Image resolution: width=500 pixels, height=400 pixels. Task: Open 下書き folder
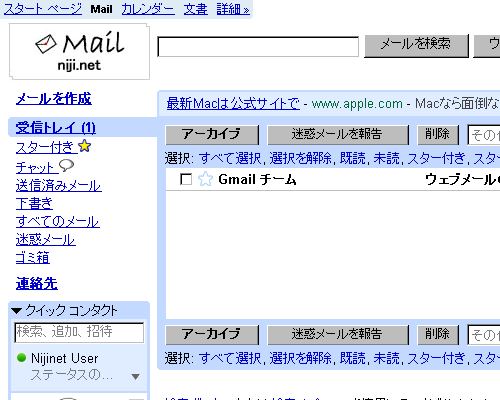34,203
